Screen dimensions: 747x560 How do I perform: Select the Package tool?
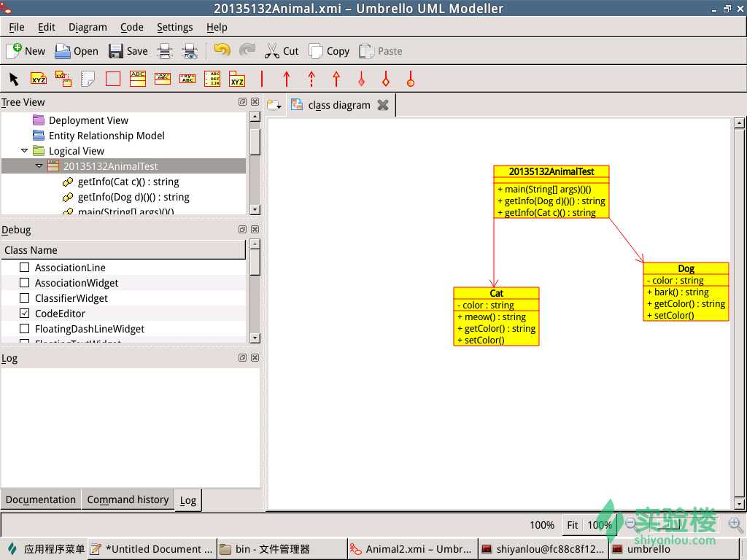(x=237, y=79)
